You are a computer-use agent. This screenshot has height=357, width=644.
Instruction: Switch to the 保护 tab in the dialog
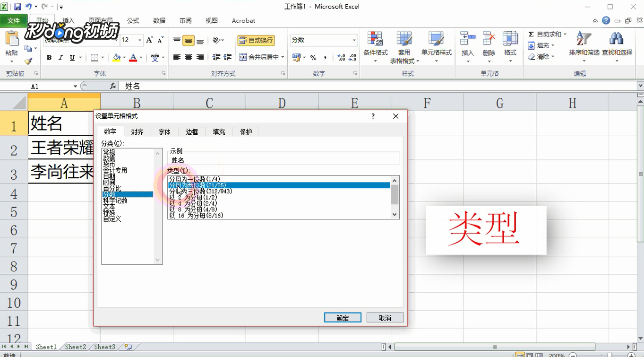[x=246, y=132]
